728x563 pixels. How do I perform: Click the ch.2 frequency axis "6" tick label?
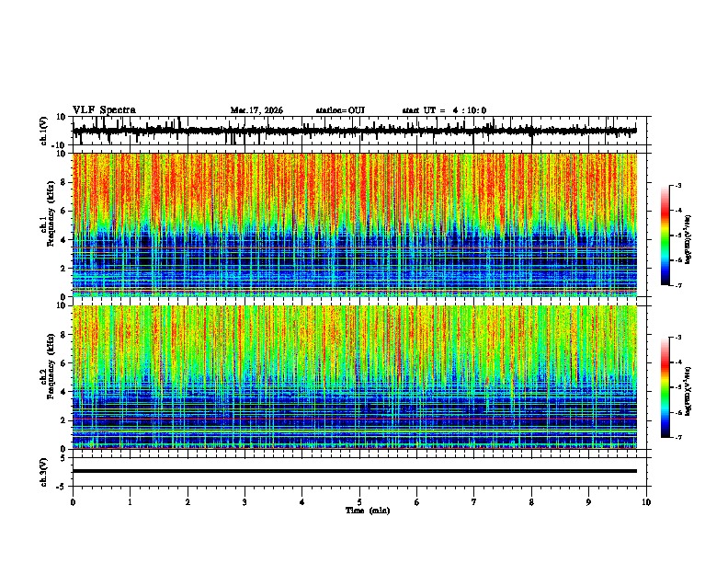click(x=63, y=363)
